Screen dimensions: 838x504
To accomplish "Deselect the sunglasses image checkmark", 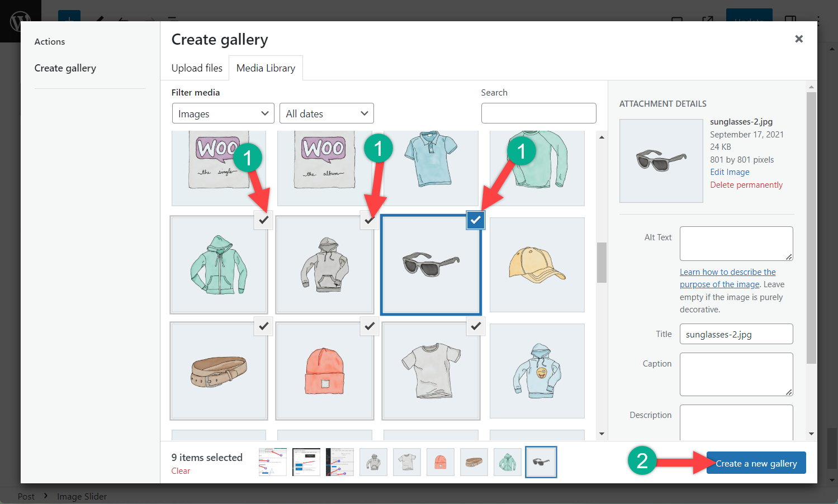I will [475, 220].
